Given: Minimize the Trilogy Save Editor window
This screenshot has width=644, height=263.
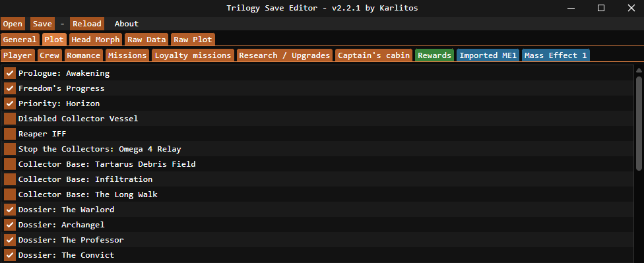Looking at the screenshot, I should click(571, 8).
